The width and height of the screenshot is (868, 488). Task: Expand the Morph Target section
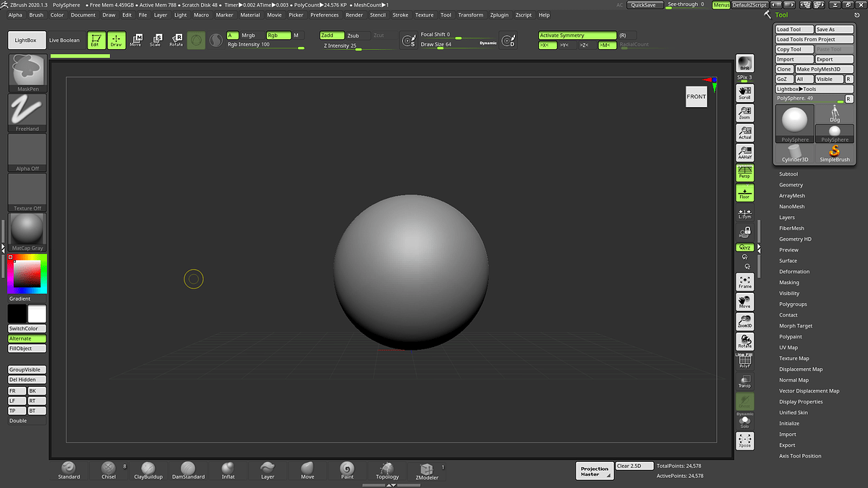(796, 325)
